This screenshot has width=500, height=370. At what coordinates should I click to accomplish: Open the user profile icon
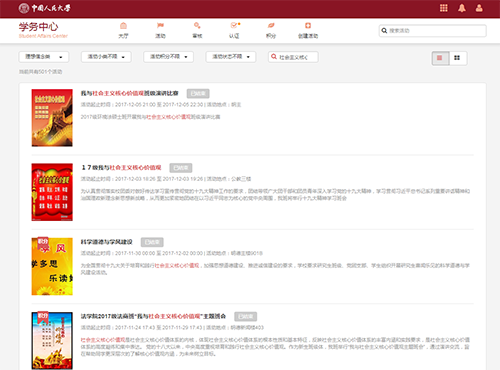[x=479, y=8]
